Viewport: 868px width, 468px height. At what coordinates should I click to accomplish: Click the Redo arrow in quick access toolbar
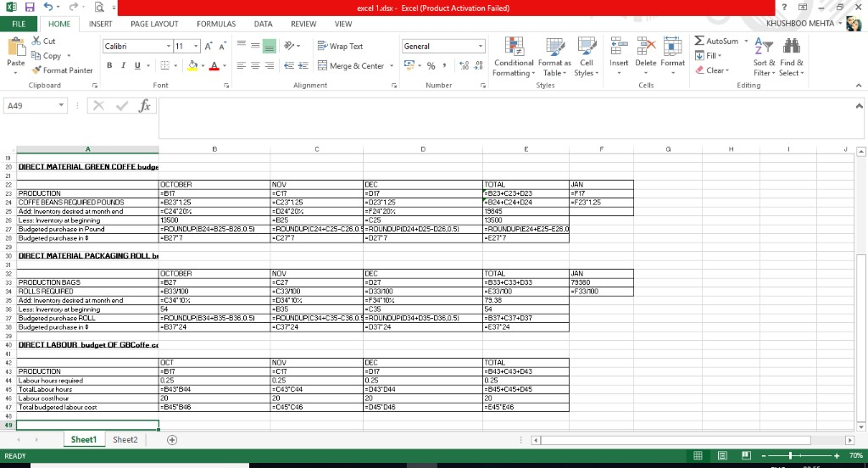(73, 7)
